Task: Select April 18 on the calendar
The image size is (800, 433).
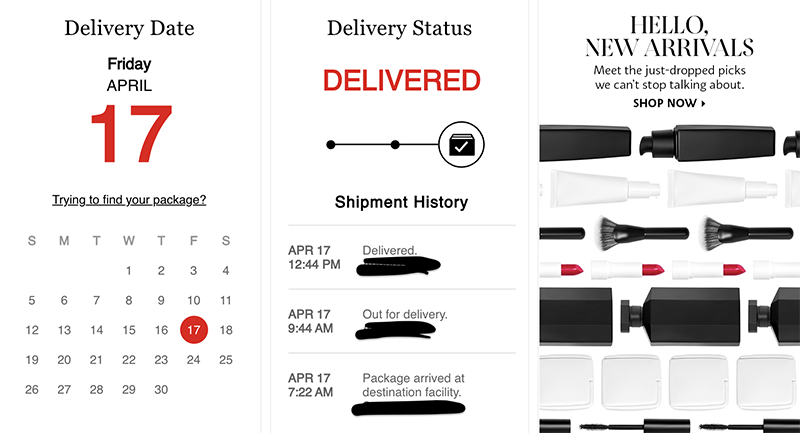Action: click(226, 329)
